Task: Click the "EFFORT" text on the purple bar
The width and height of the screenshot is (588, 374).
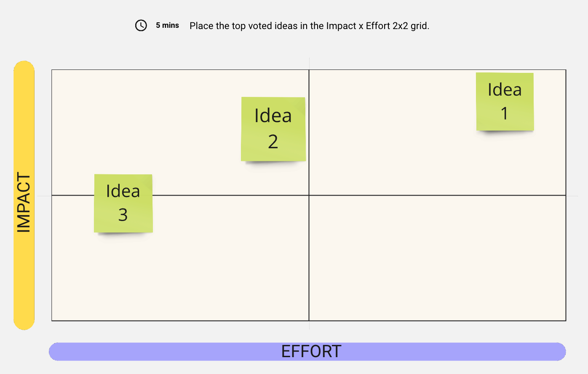Action: 311,352
